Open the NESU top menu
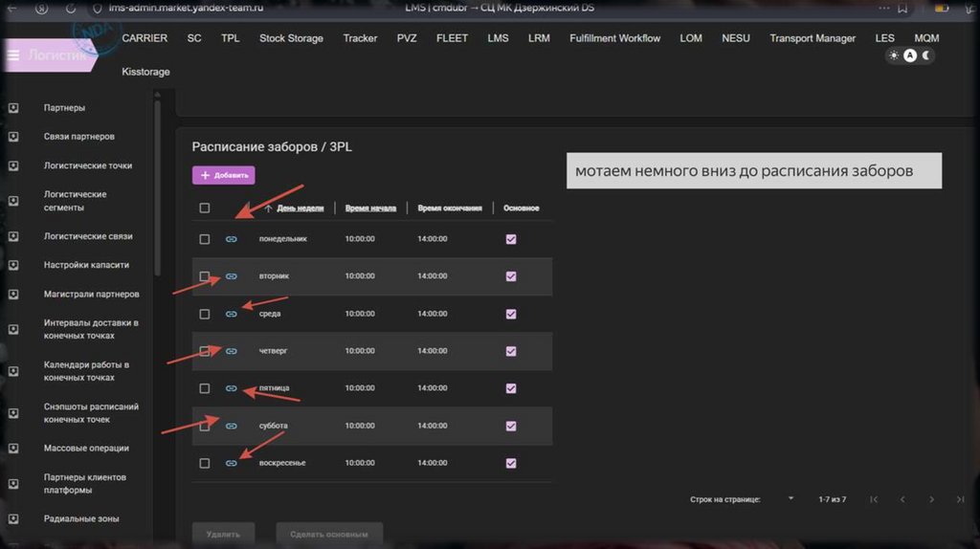 736,38
